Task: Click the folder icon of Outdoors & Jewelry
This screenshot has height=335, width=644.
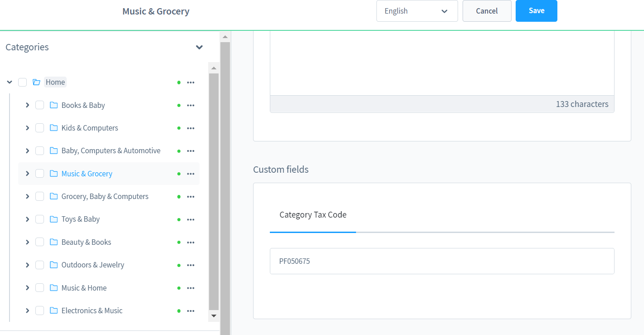Action: click(x=54, y=265)
